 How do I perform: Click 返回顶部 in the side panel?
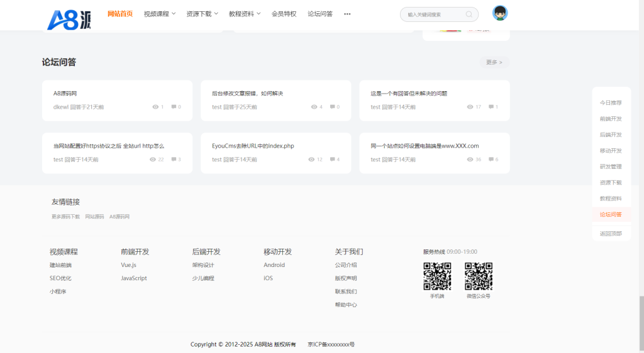click(611, 234)
